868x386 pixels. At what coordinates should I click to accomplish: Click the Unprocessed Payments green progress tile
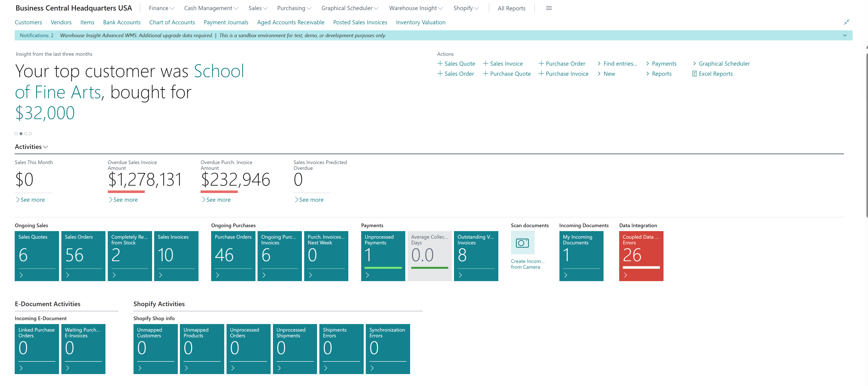(x=383, y=256)
